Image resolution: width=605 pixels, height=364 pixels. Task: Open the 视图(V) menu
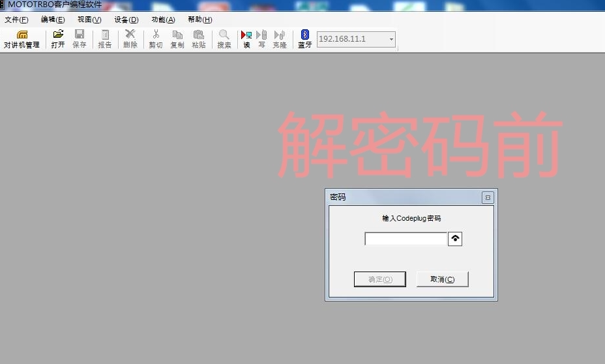(89, 20)
